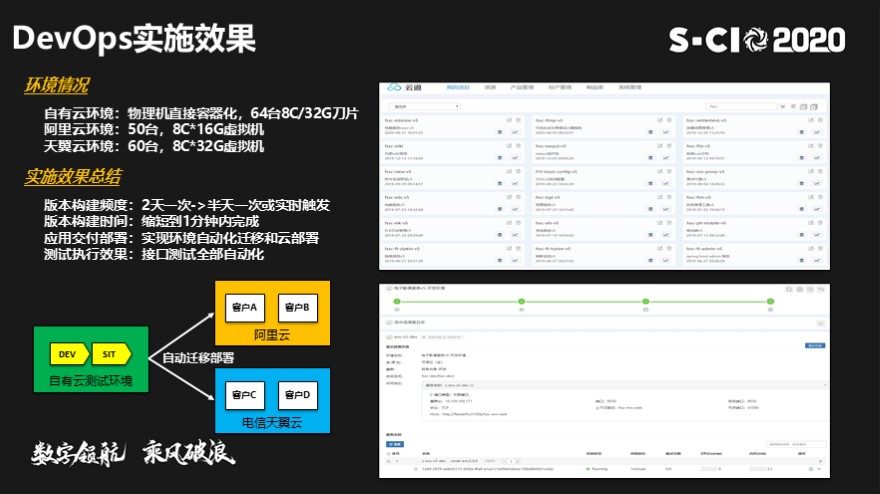Select the third pipeline stage checkmark node
The height and width of the screenshot is (494, 880).
click(x=645, y=301)
